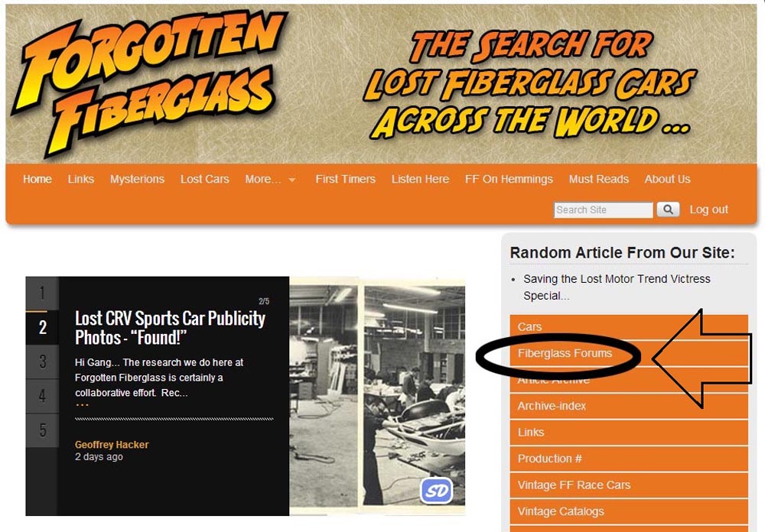The width and height of the screenshot is (765, 532).
Task: Open FF On Hemmings from the navigation bar
Action: 509,179
